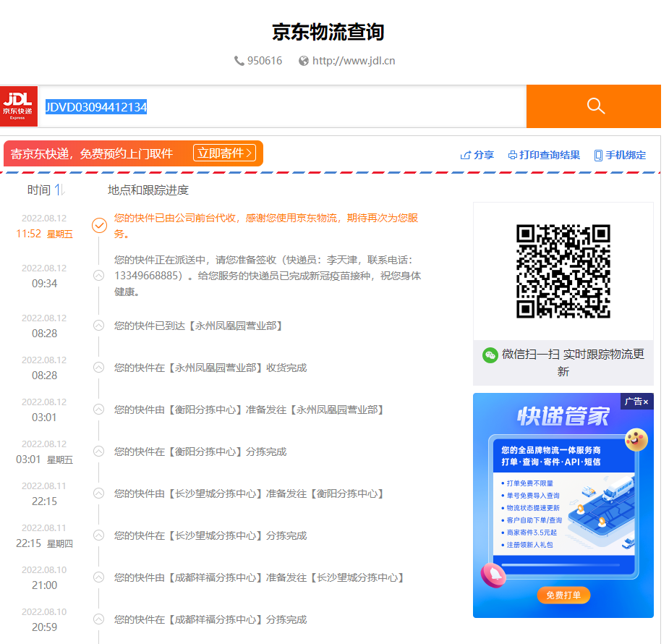Click the green WeChat icon

coord(490,355)
